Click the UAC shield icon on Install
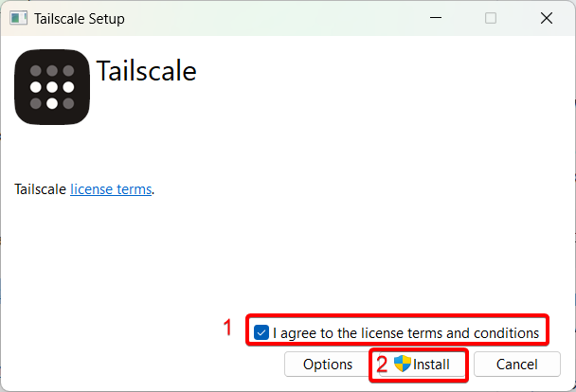The width and height of the screenshot is (576, 392). pyautogui.click(x=403, y=364)
